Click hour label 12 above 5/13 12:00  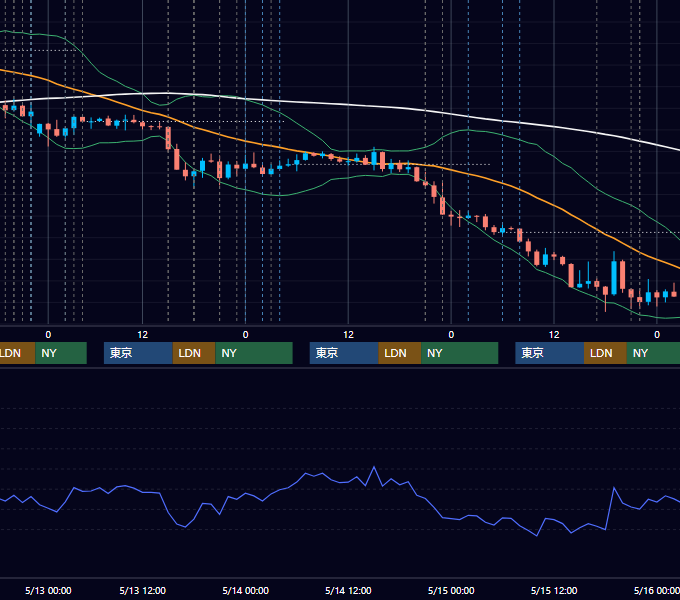tap(143, 335)
